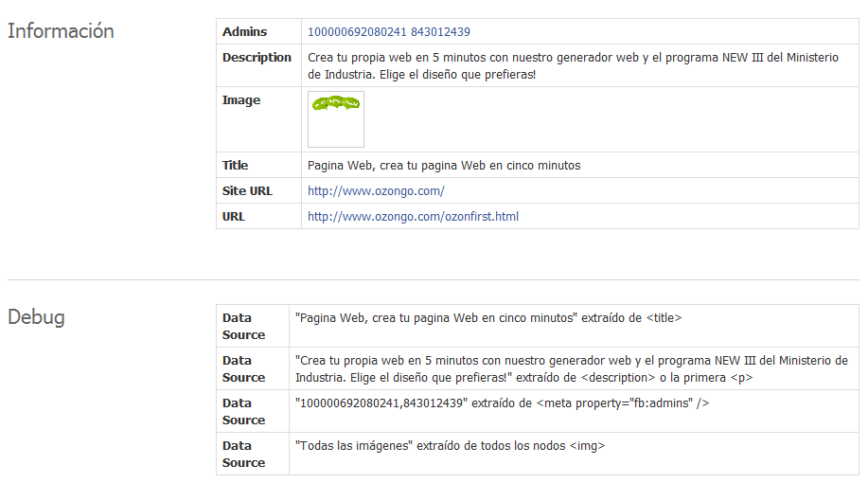
Task: Click the 'Title' row label
Action: pyautogui.click(x=236, y=166)
